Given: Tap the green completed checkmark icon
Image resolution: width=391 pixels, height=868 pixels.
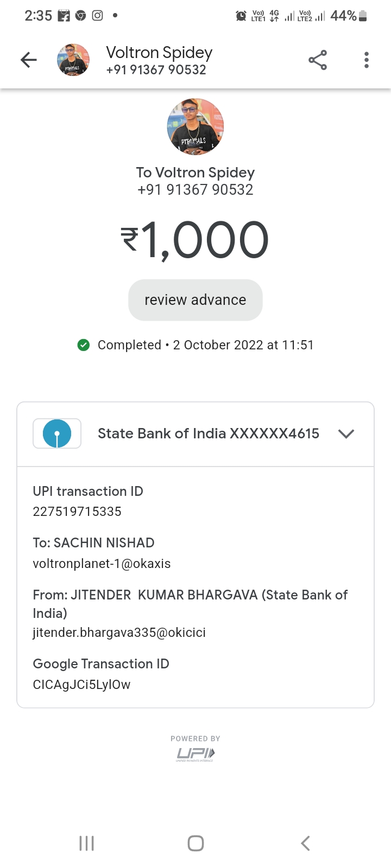Looking at the screenshot, I should (x=84, y=345).
